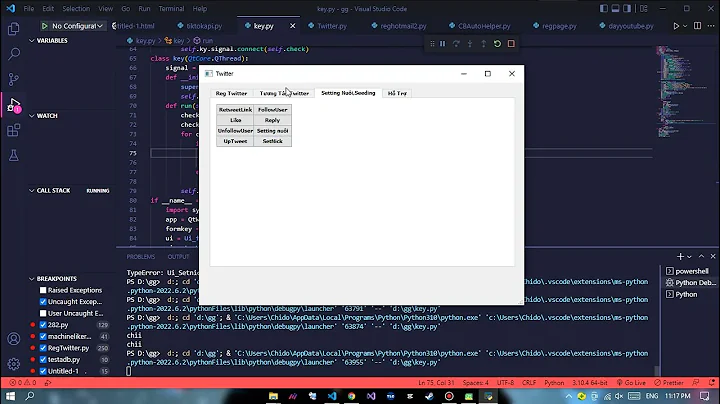Viewport: 720px width, 404px height.
Task: Click RetweetLink button in Twitter window
Action: [235, 110]
